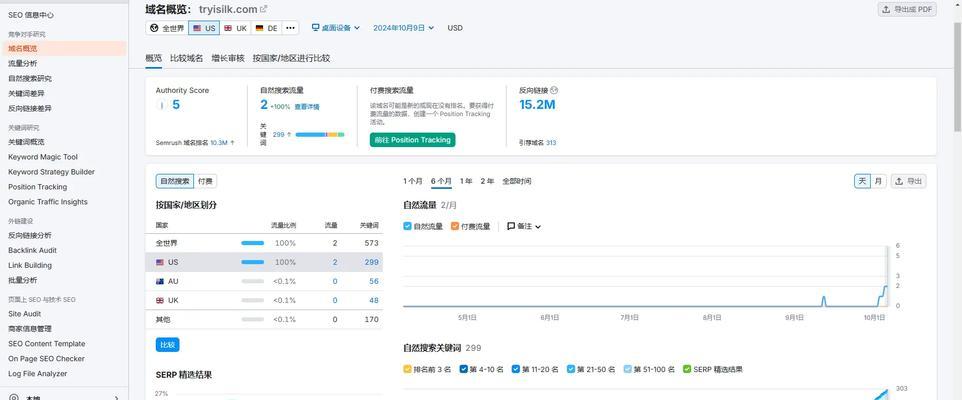
Task: Toggle 付费流量 checkbox
Action: click(x=455, y=226)
